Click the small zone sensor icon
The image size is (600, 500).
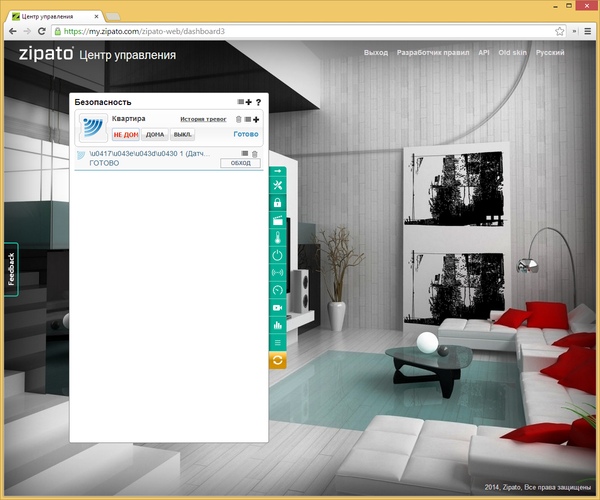pyautogui.click(x=81, y=155)
